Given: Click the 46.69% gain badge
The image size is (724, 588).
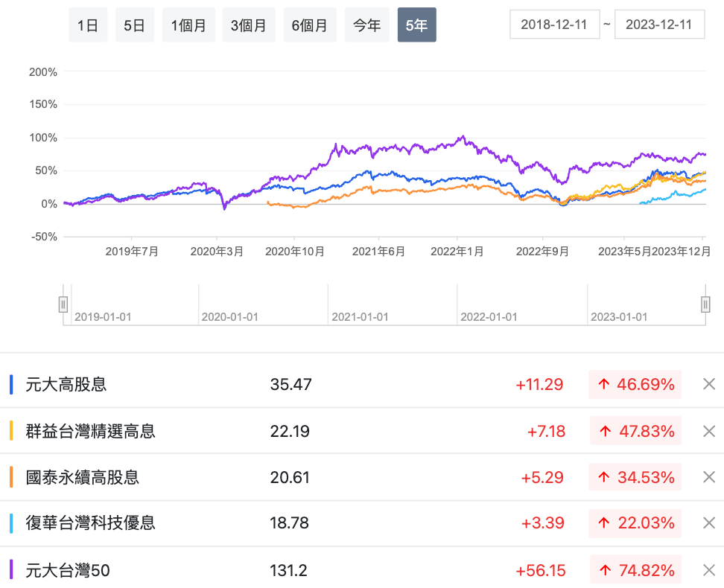Looking at the screenshot, I should point(635,384).
